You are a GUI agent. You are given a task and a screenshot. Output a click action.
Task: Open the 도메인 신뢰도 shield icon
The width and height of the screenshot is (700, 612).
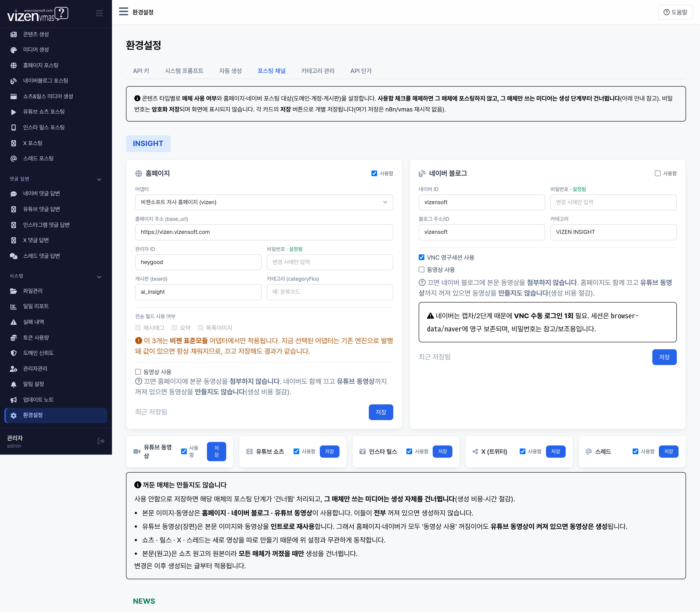tap(14, 353)
